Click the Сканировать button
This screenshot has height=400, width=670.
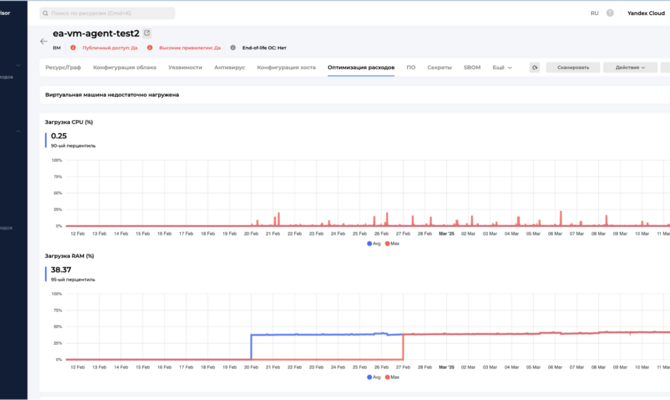[x=573, y=68]
